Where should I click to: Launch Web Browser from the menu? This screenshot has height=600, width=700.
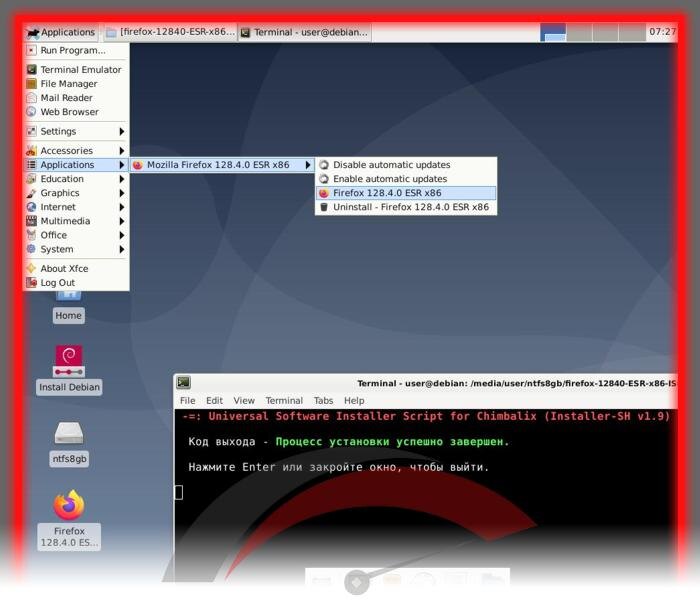point(76,112)
